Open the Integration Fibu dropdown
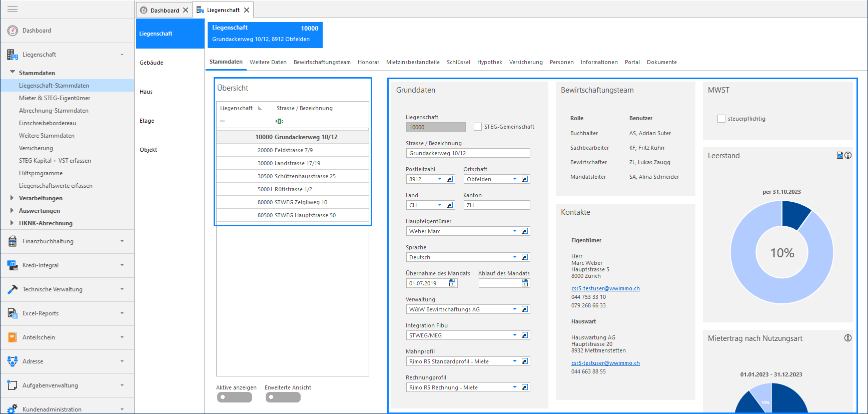 point(515,335)
